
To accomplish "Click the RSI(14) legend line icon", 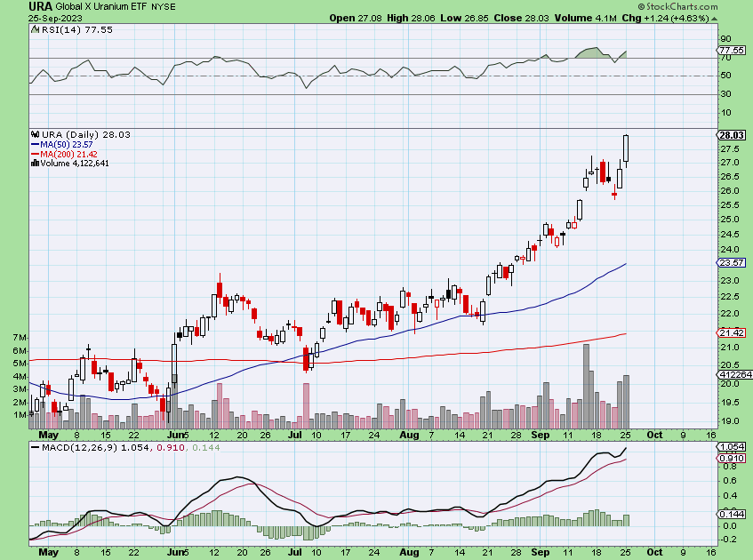I will (x=35, y=29).
